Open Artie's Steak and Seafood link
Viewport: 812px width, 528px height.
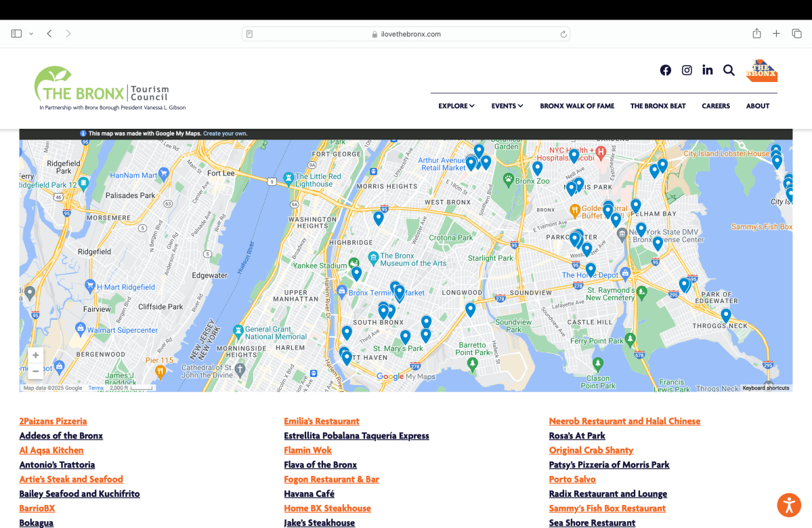(x=71, y=479)
